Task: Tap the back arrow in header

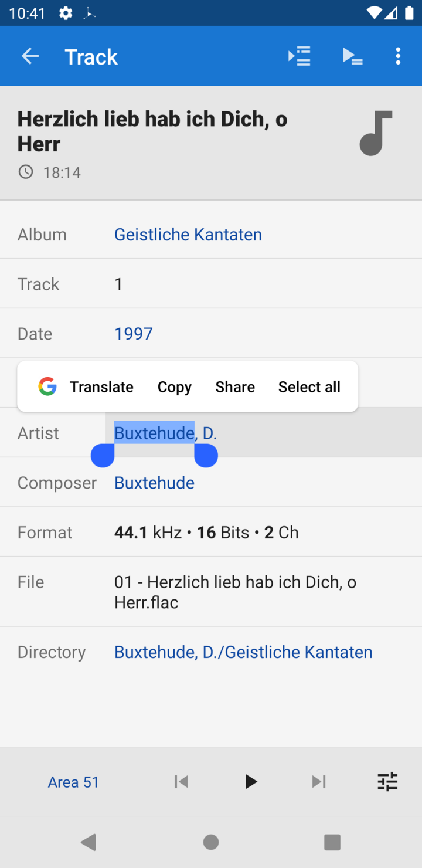Action: coord(30,56)
